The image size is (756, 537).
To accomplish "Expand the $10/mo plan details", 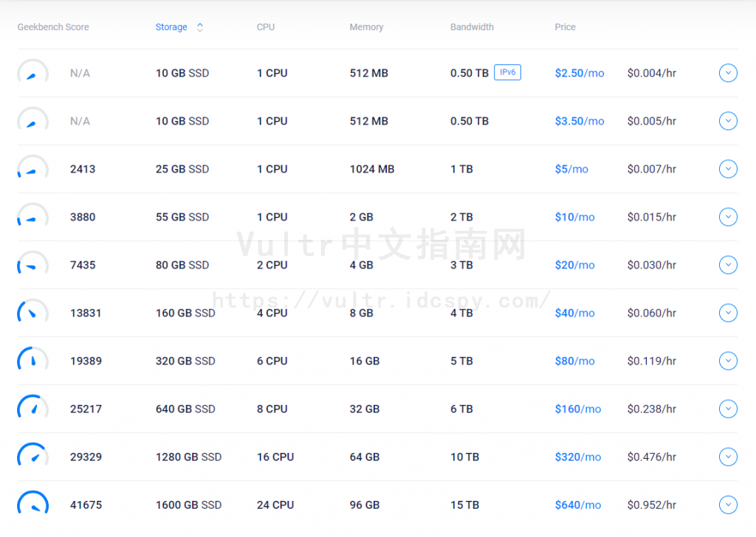I will pos(728,217).
